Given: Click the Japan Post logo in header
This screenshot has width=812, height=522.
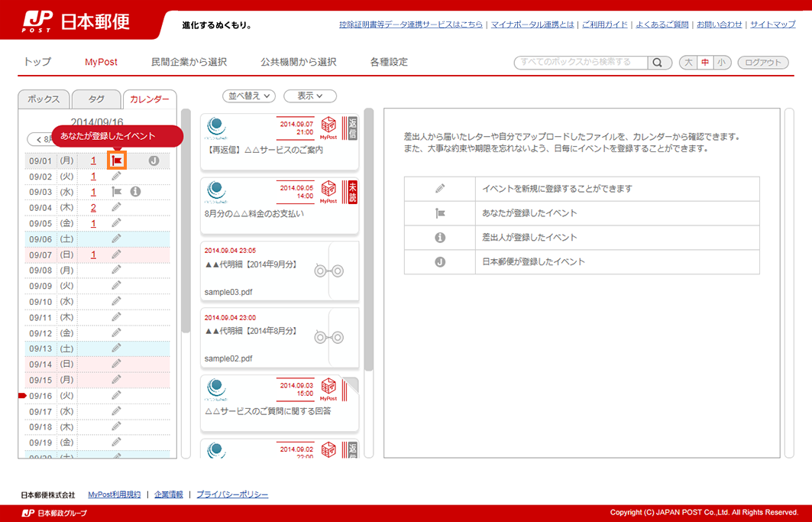Looking at the screenshot, I should (x=76, y=21).
